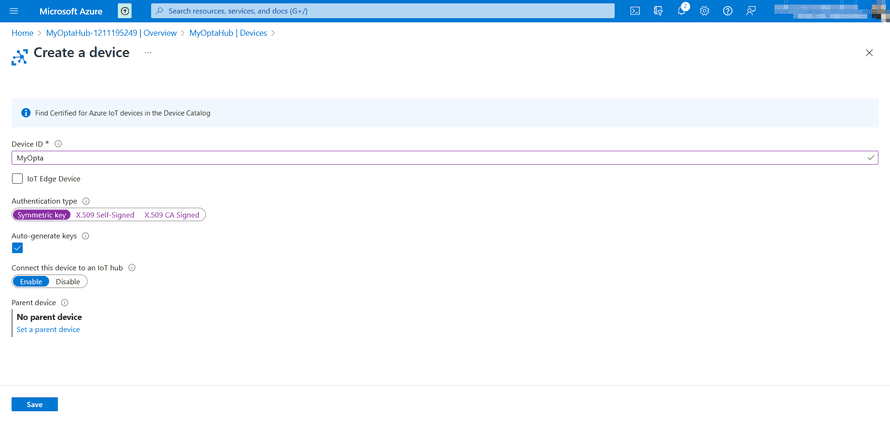This screenshot has width=890, height=422.
Task: Uncheck the Auto-generate keys checkbox
Action: point(17,248)
